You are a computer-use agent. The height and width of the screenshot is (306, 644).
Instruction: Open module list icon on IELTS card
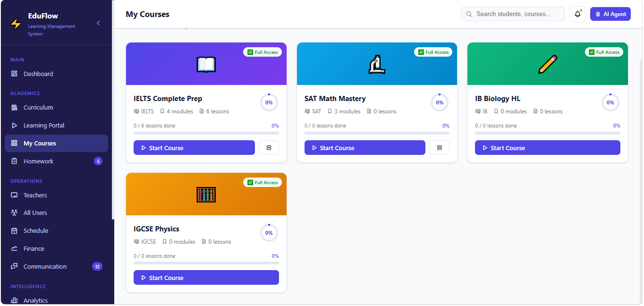pos(269,148)
